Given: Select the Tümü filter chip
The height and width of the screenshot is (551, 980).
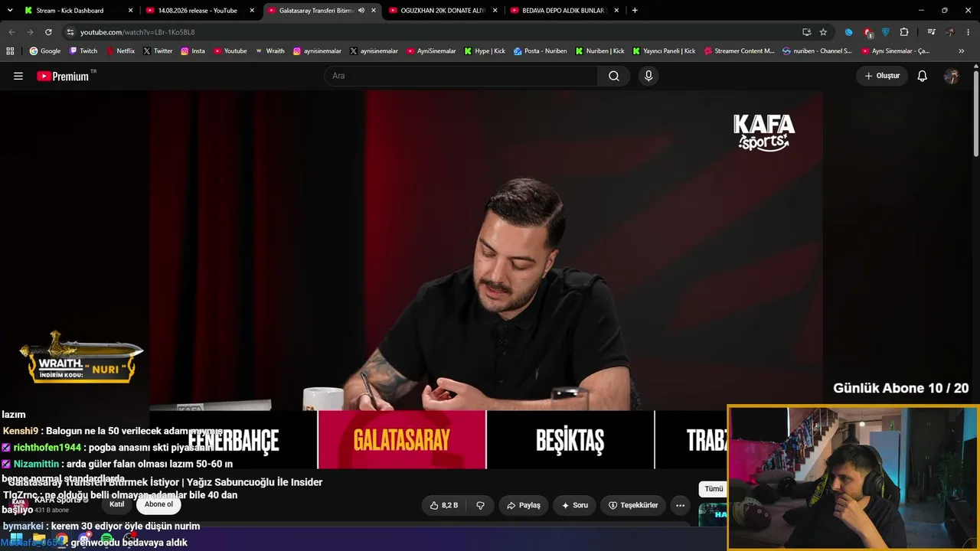Looking at the screenshot, I should pos(714,489).
